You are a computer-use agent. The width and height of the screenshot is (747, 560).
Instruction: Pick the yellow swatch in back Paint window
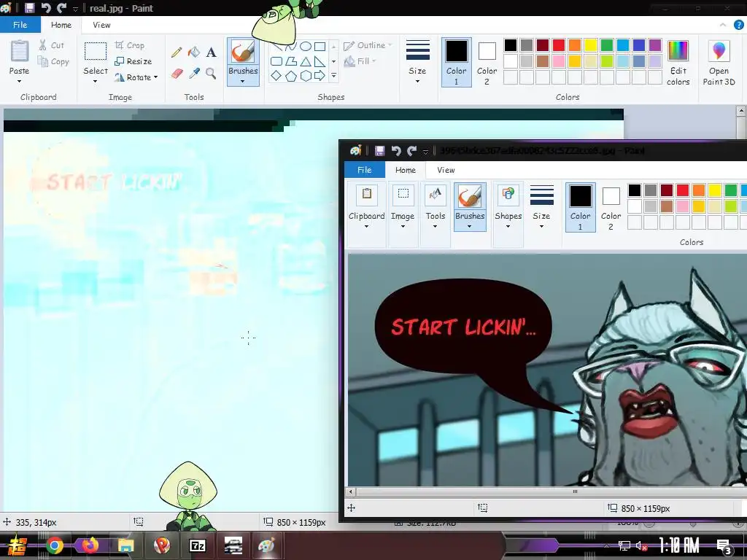tap(591, 45)
